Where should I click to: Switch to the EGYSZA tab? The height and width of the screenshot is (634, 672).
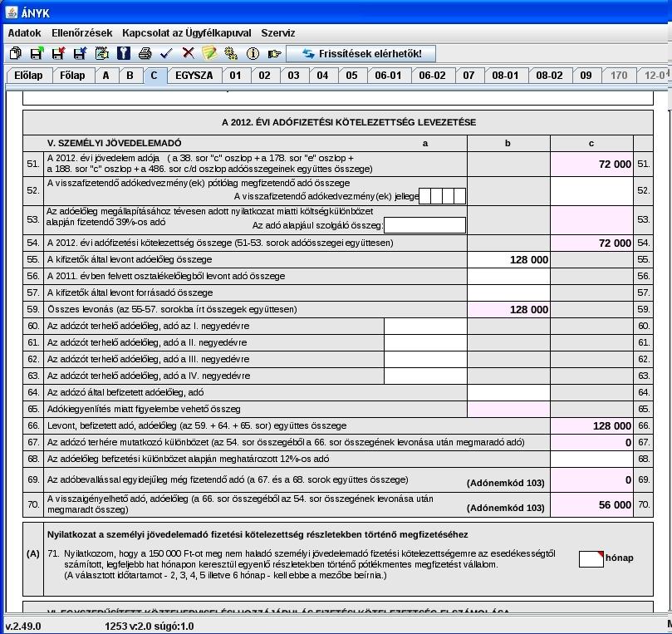[x=194, y=76]
